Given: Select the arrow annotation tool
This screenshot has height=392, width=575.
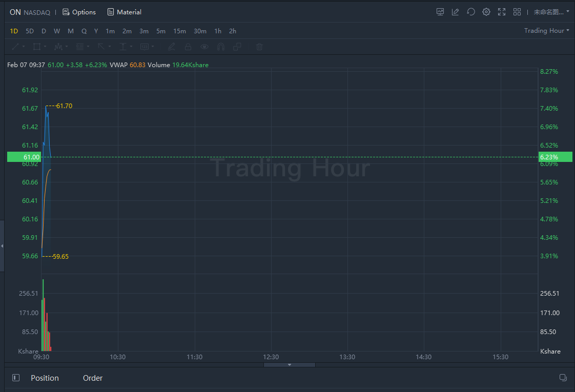Looking at the screenshot, I should (x=101, y=47).
